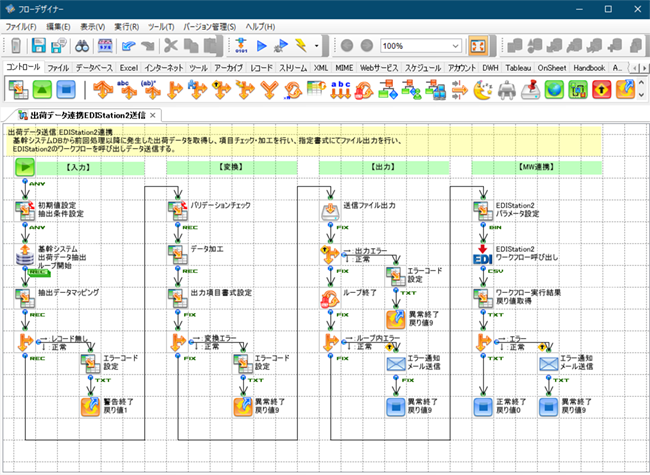Open the 表示(V) menu
This screenshot has height=475, width=650.
92,27
